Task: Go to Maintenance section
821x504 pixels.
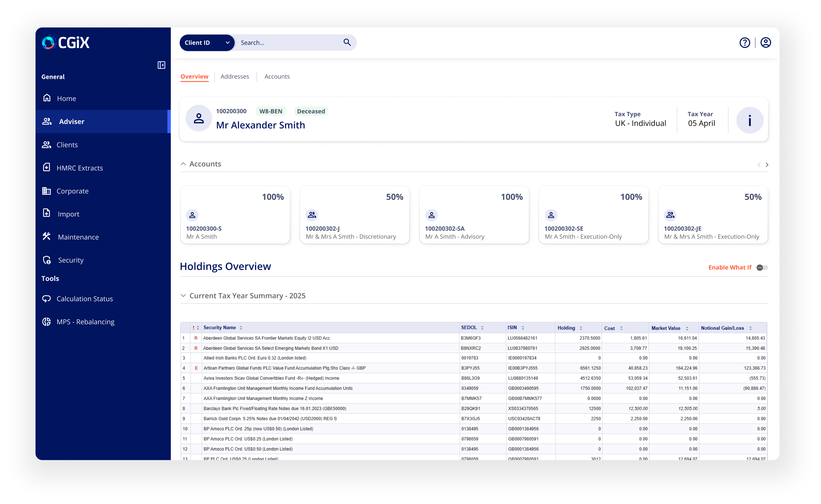Action: (x=78, y=237)
